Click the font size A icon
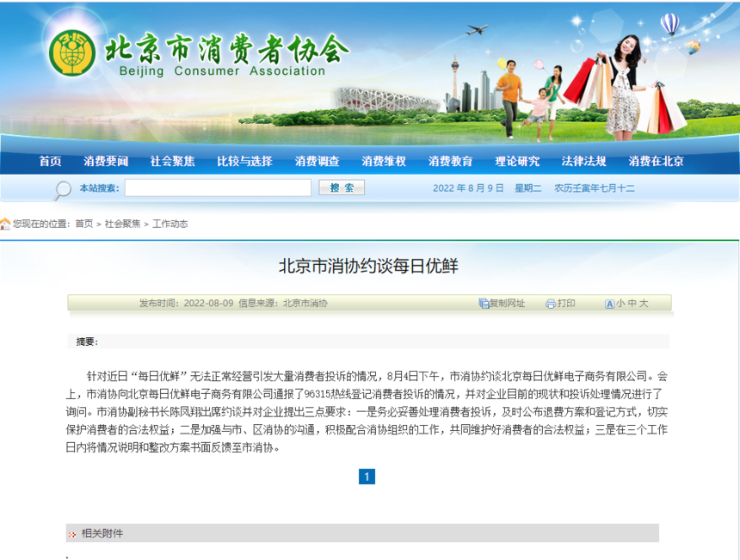 609,304
